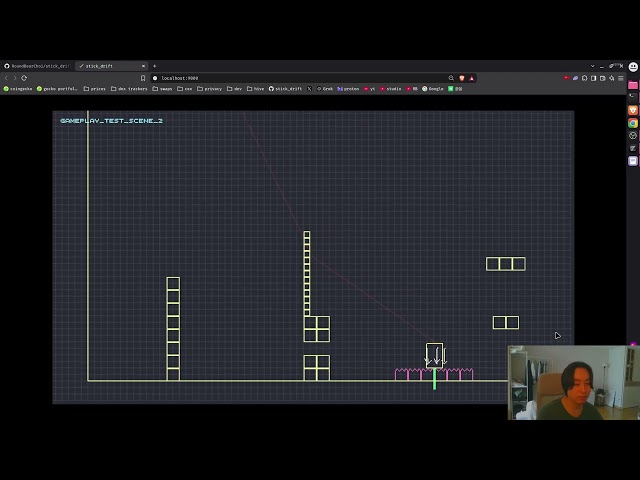Open the tab search dropdown arrow
Screen dimensions: 640x480
click(x=593, y=66)
